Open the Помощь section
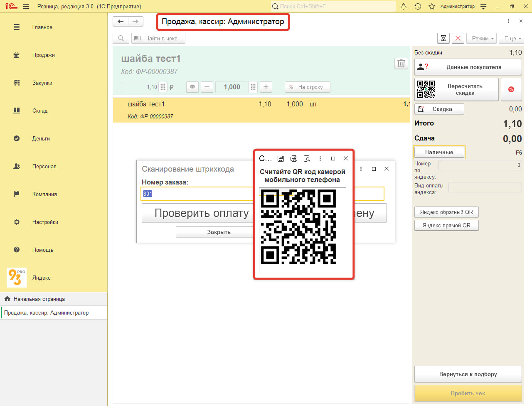 54,250
